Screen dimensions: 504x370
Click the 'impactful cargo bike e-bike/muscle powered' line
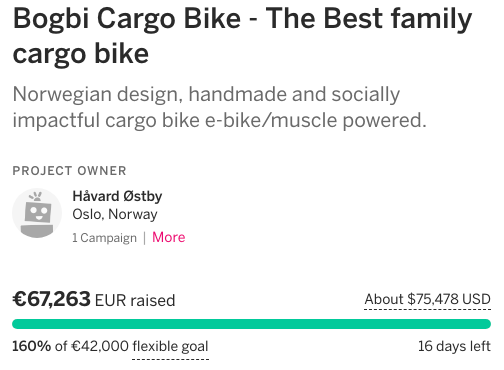pyautogui.click(x=220, y=120)
